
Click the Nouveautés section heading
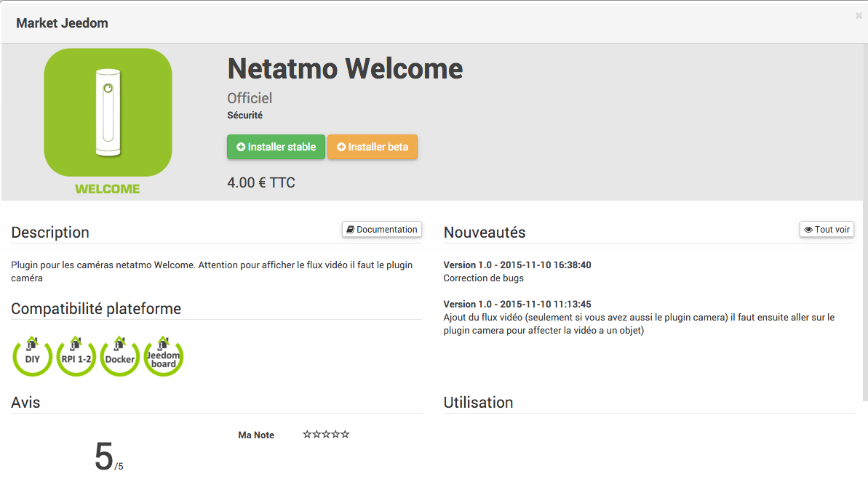(x=485, y=232)
